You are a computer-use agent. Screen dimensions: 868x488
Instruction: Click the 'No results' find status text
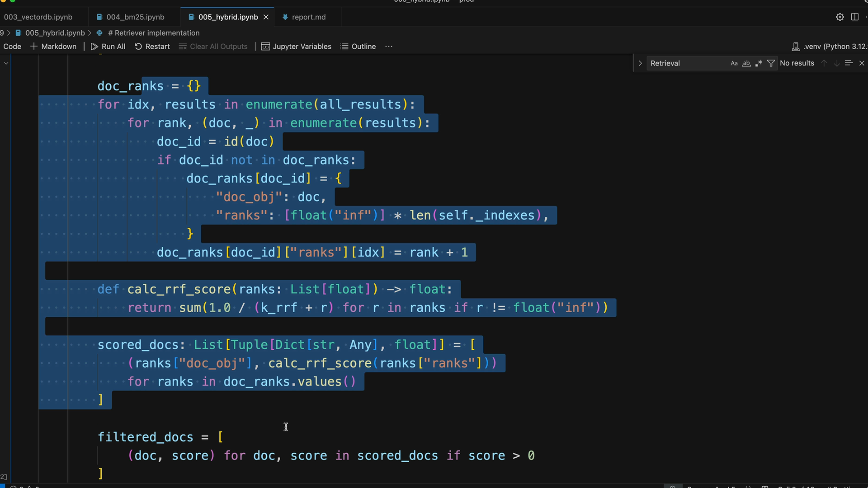797,63
